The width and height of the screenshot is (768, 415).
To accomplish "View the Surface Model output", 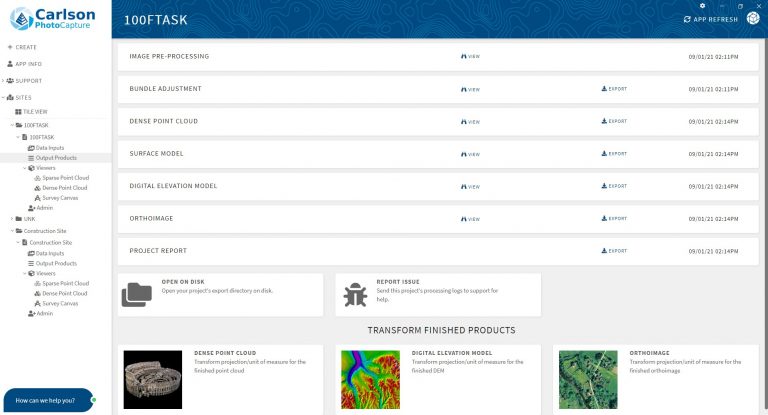I will coord(470,154).
